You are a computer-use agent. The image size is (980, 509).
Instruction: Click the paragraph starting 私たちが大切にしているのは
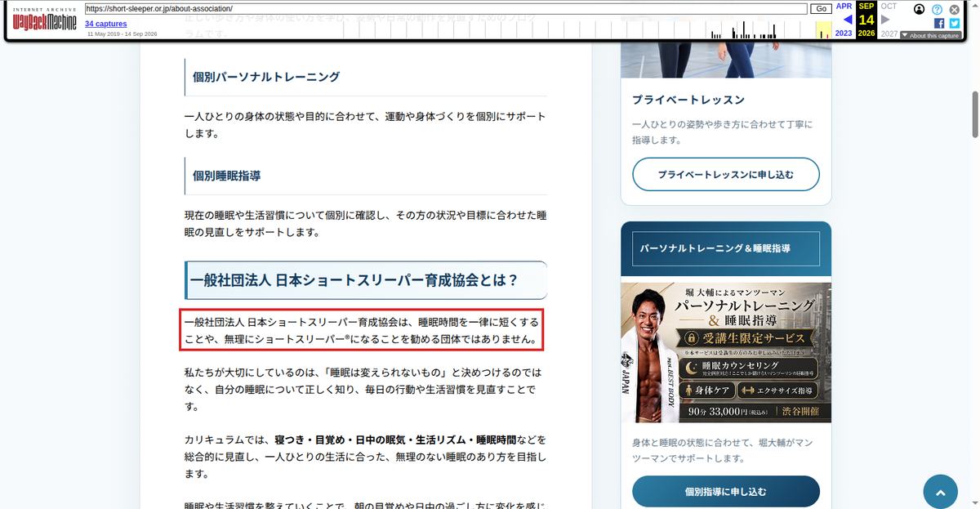(365, 389)
